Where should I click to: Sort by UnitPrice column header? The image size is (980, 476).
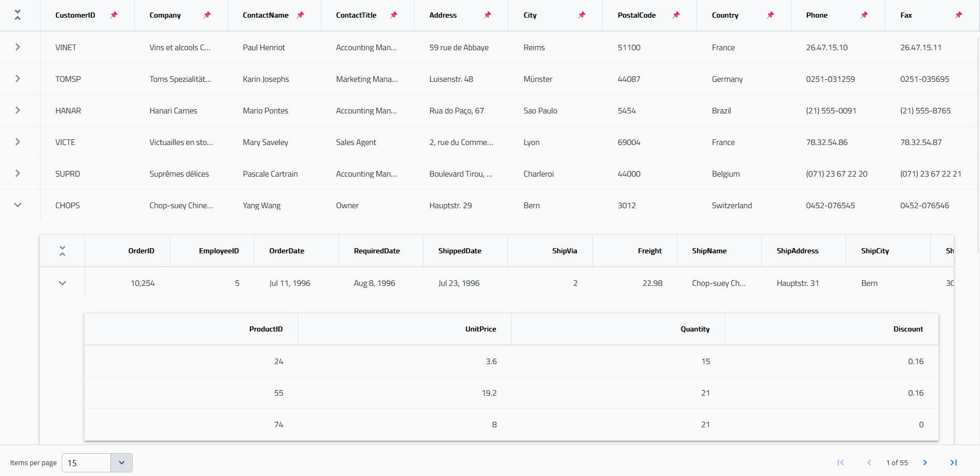point(480,329)
